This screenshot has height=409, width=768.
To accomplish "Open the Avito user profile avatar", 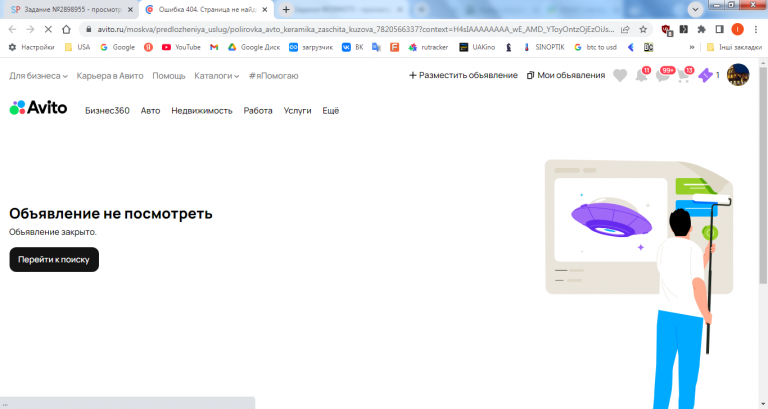I will coord(738,75).
